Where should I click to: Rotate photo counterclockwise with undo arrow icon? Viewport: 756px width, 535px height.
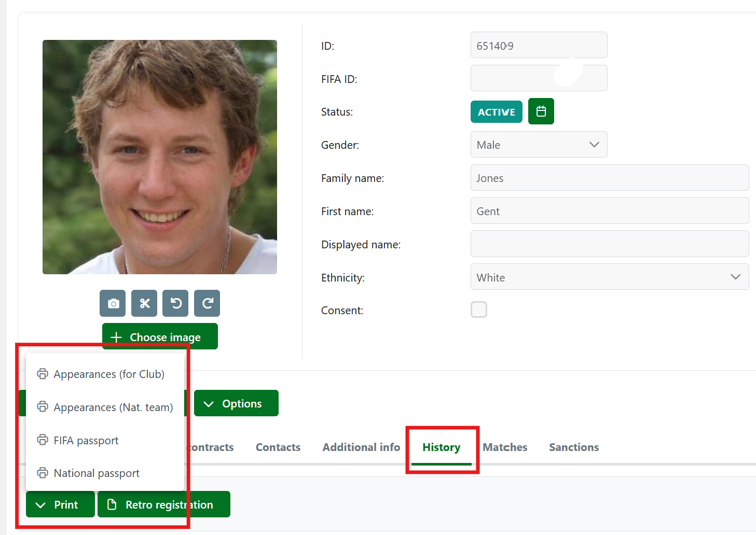pyautogui.click(x=175, y=303)
